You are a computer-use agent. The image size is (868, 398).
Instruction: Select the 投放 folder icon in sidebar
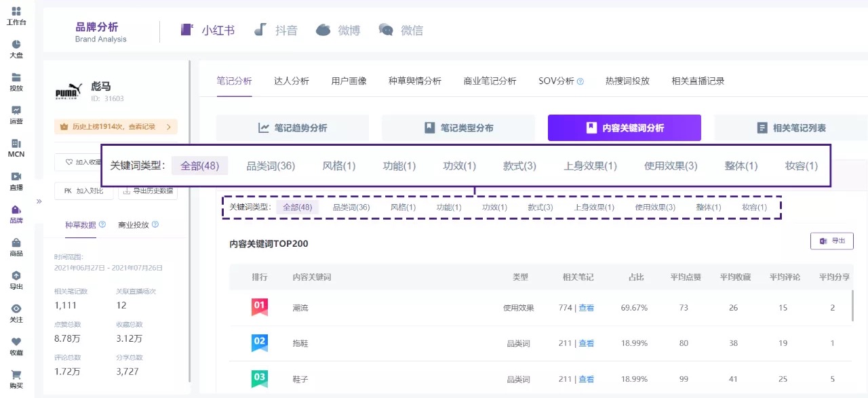pyautogui.click(x=16, y=77)
